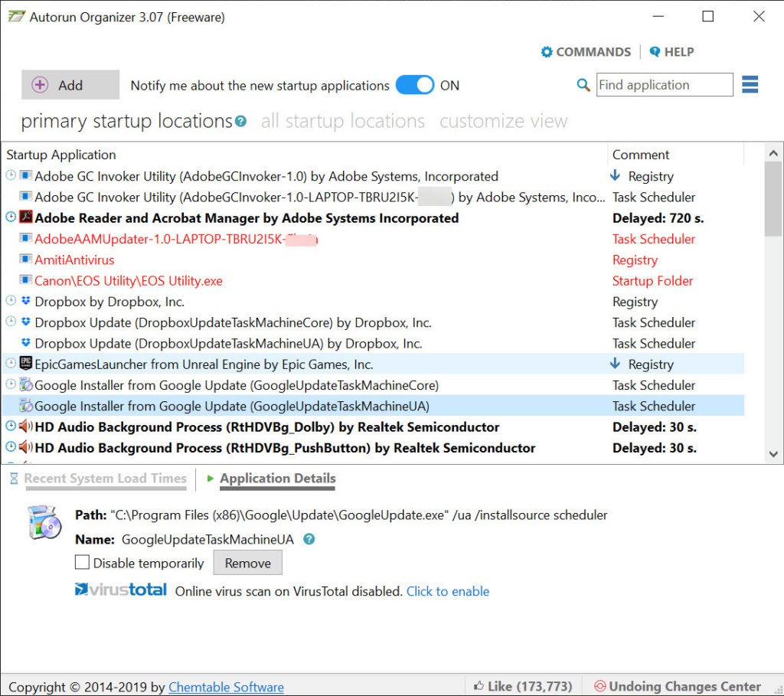Switch to all startup locations view

(x=342, y=122)
